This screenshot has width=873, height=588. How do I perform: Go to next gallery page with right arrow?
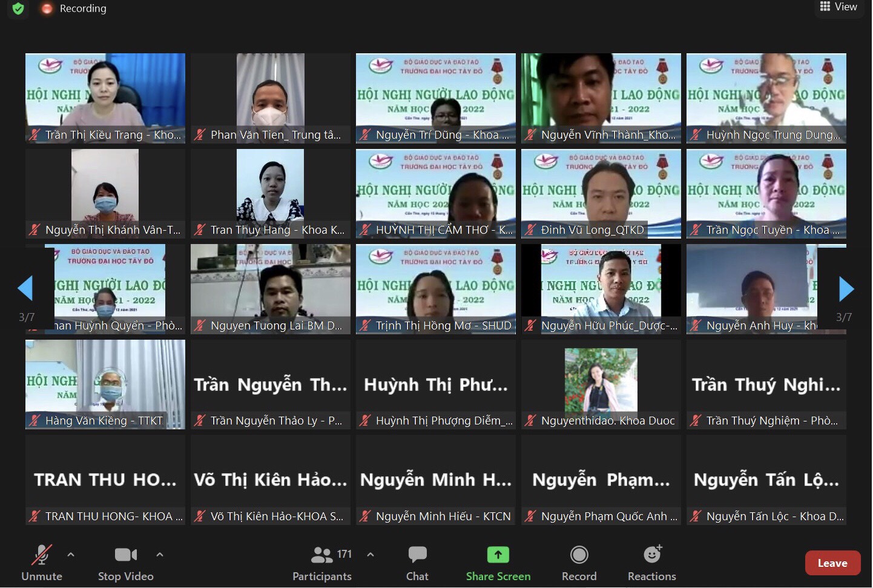[x=846, y=288]
